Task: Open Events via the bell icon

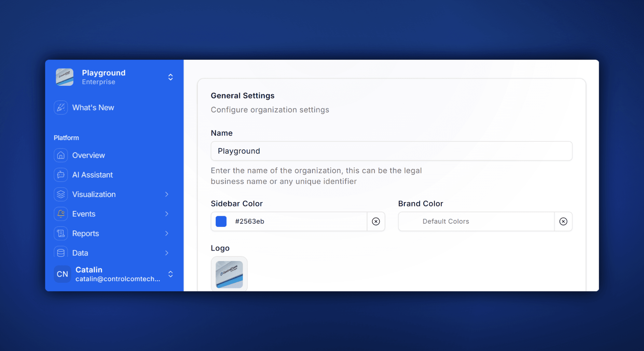Action: [x=61, y=214]
